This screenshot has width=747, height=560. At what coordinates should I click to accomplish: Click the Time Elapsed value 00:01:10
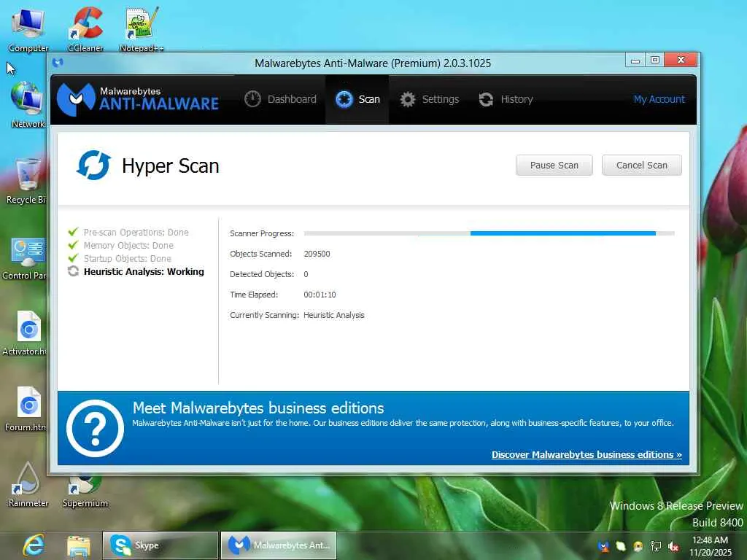tap(320, 295)
